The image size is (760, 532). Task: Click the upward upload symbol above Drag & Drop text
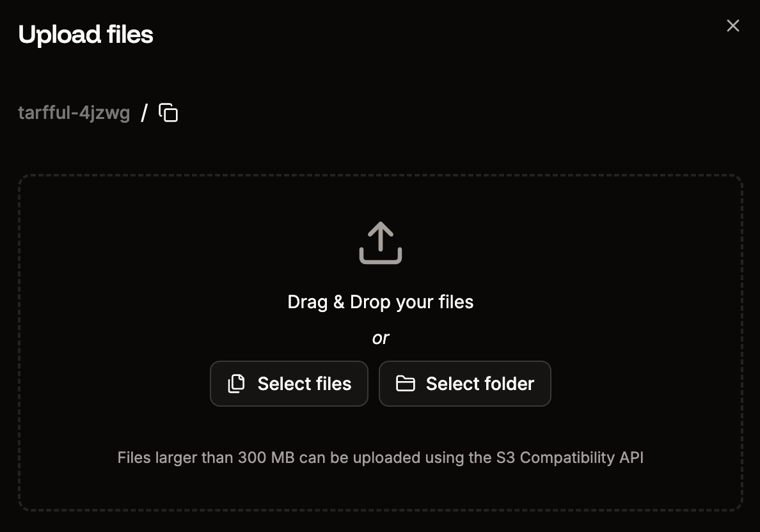[380, 243]
